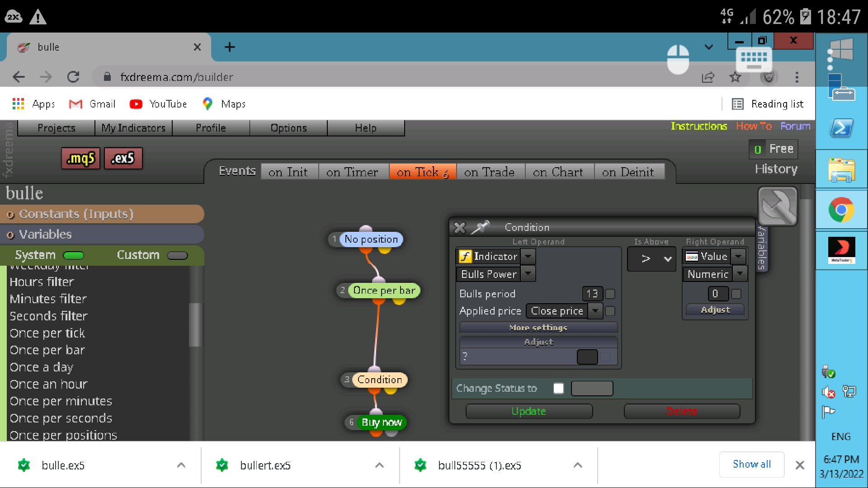The width and height of the screenshot is (868, 488).
Task: Switch to on Init event tab
Action: 288,172
